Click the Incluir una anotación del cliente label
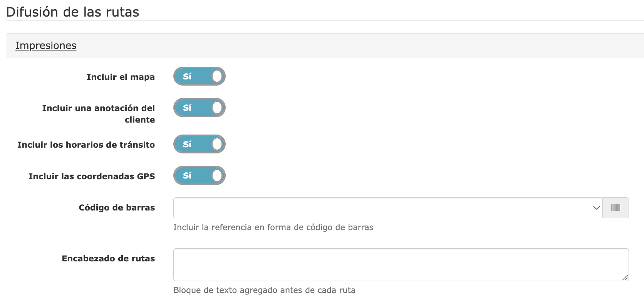This screenshot has height=303, width=644. pyautogui.click(x=99, y=114)
